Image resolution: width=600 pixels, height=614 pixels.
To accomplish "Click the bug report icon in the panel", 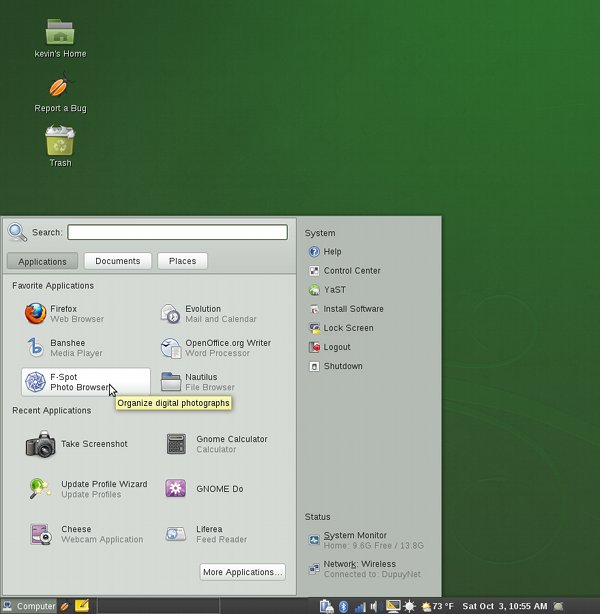I will (x=65, y=606).
